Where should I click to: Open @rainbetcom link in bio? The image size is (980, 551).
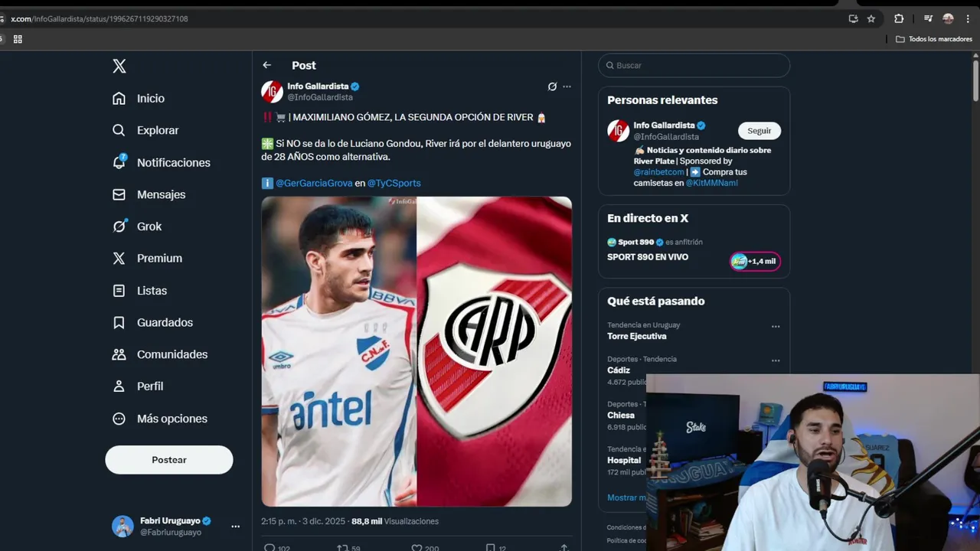658,172
